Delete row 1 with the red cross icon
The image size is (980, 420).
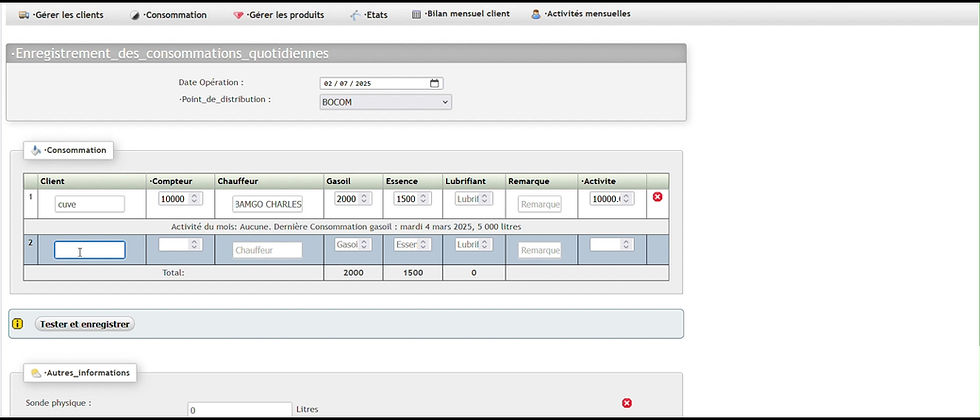(658, 197)
